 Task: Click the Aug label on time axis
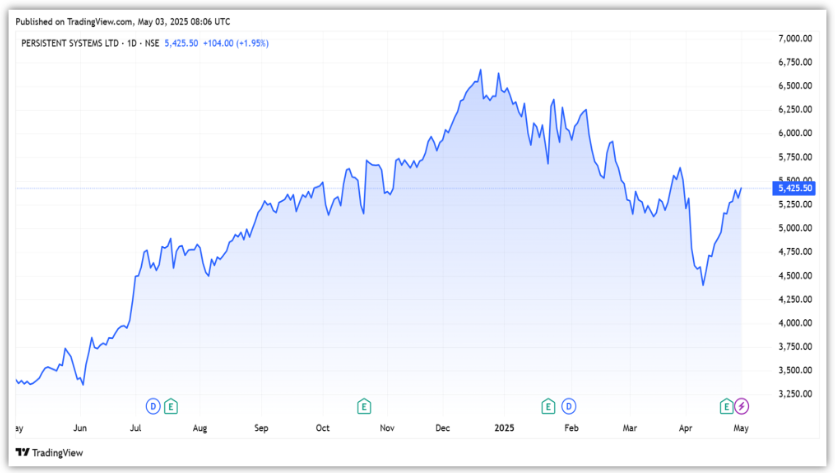pyautogui.click(x=200, y=428)
